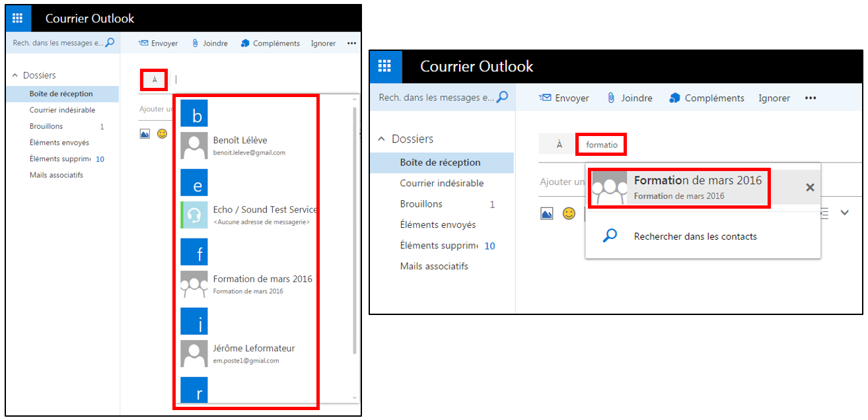Click search magnifier icon in left window
The height and width of the screenshot is (420, 868).
(110, 43)
